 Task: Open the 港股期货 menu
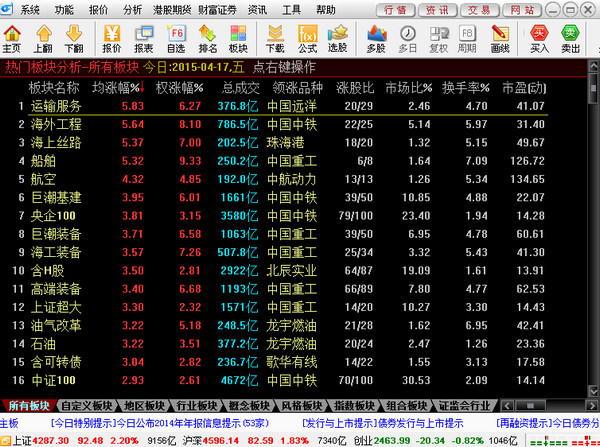(x=174, y=9)
